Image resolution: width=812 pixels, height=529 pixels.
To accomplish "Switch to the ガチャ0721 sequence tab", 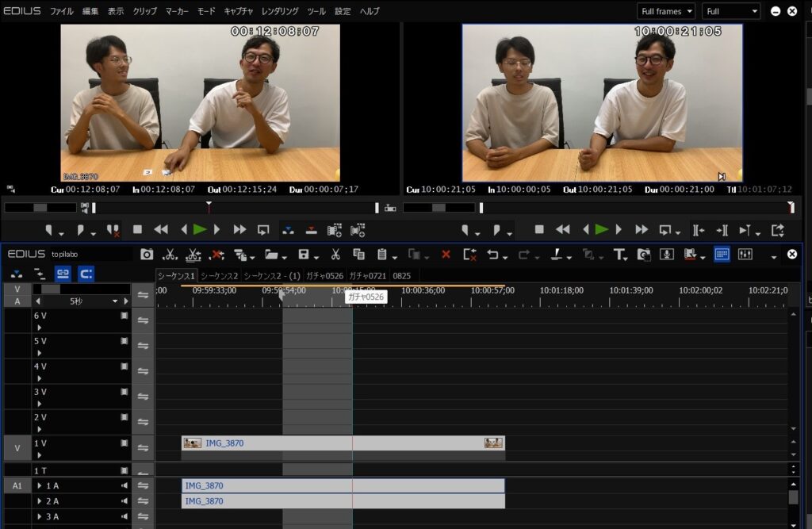I will (367, 275).
